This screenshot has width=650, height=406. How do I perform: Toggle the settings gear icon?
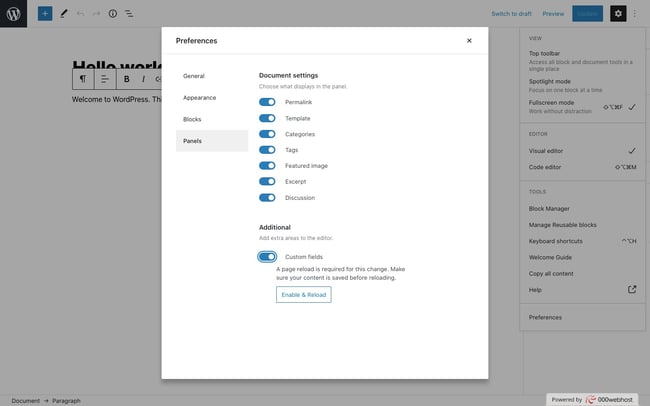pyautogui.click(x=618, y=14)
